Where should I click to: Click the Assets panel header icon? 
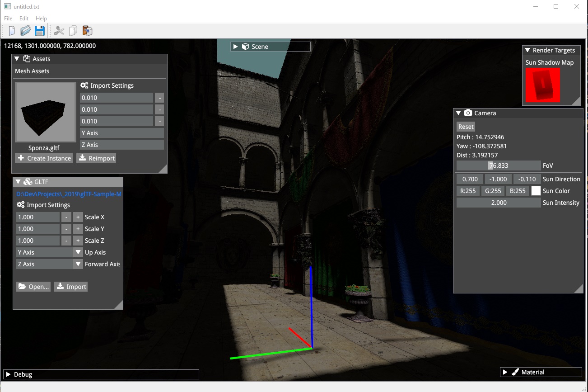26,59
